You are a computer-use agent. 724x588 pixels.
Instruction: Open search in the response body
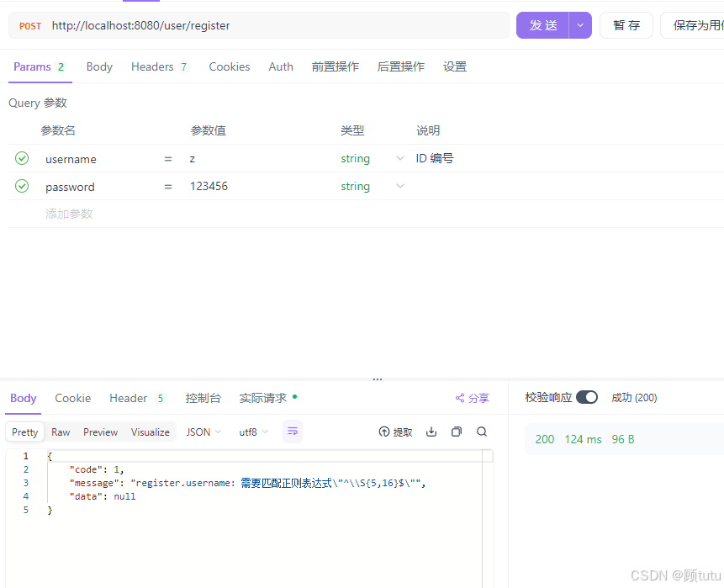tap(480, 432)
